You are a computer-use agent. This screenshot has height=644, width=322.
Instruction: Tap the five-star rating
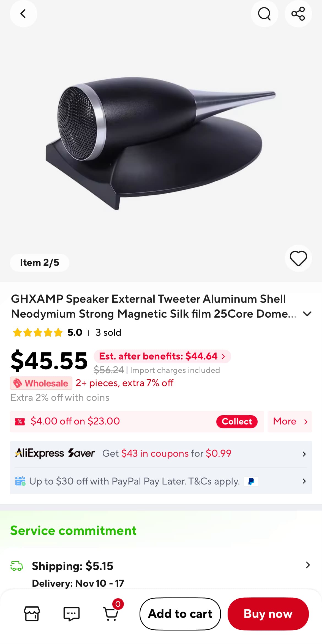[38, 332]
